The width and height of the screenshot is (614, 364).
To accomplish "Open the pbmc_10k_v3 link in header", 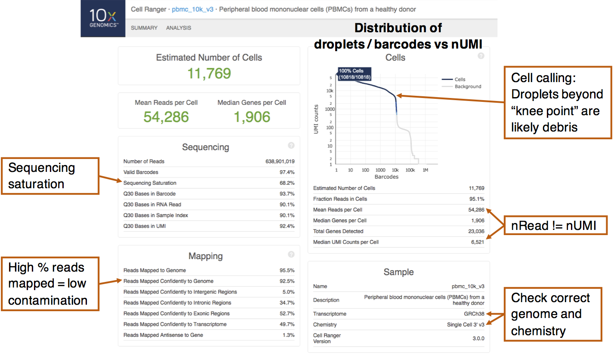I will point(192,9).
